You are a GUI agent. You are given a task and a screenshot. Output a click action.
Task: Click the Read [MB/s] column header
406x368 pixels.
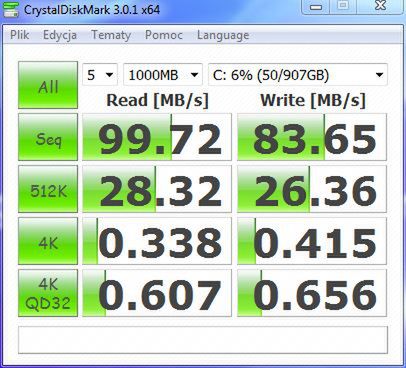157,100
